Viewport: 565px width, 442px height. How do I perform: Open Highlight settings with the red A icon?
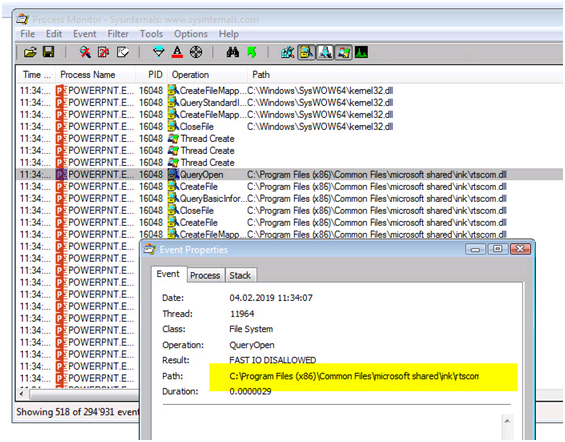pos(177,53)
